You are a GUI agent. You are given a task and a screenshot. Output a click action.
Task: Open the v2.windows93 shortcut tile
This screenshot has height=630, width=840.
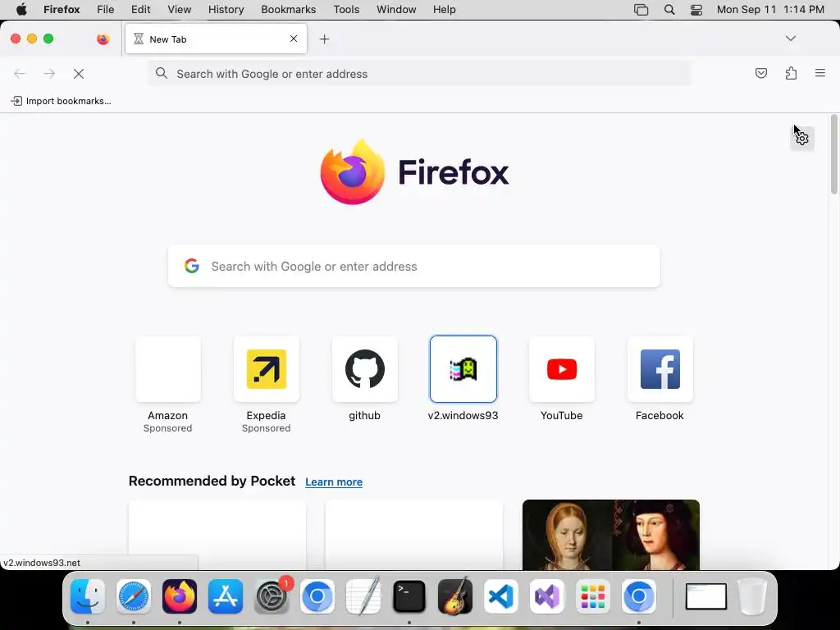463,369
